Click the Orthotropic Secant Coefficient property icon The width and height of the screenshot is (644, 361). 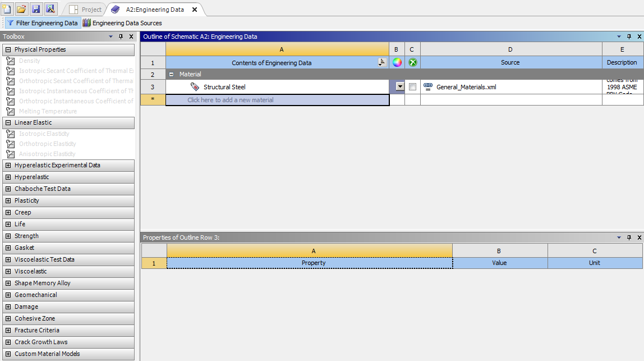coord(11,81)
